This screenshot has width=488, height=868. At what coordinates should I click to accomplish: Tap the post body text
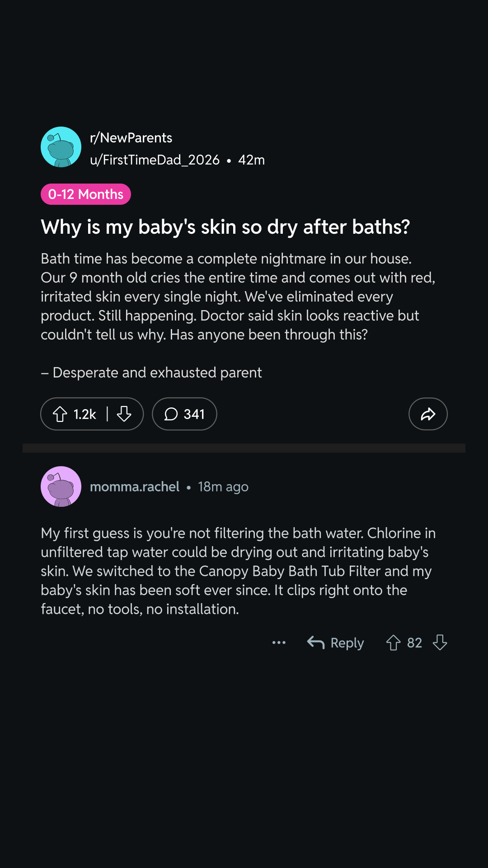tap(238, 297)
